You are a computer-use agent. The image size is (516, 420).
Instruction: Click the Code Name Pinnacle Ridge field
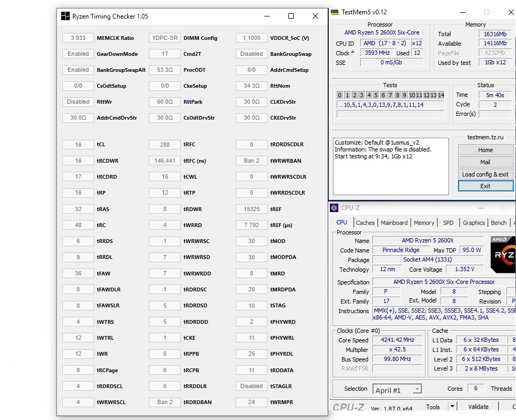point(401,250)
